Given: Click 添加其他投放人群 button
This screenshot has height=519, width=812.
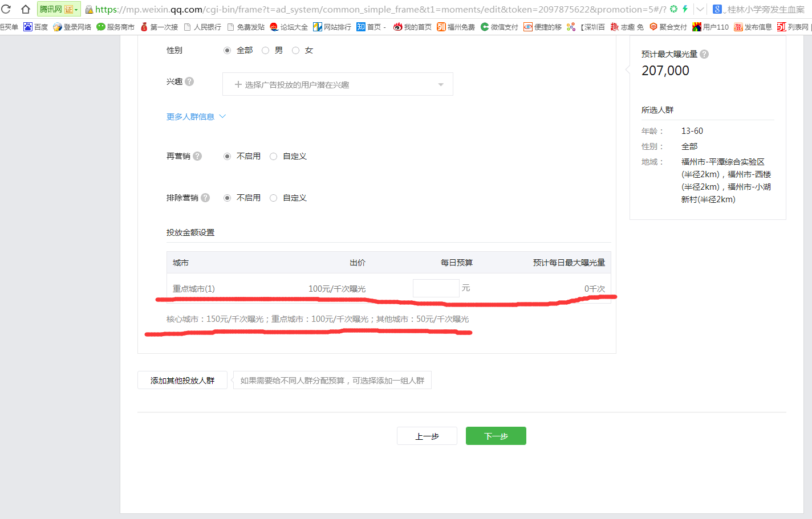Looking at the screenshot, I should 182,381.
